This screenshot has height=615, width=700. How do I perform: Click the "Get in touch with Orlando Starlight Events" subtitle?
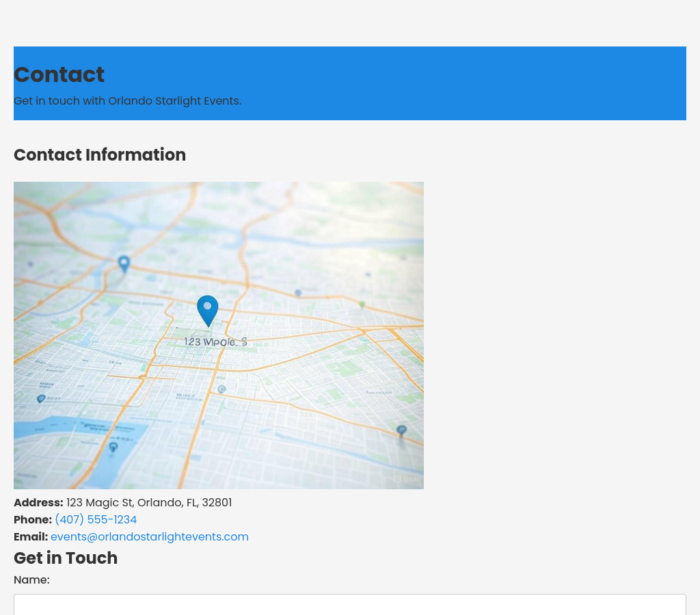[127, 101]
